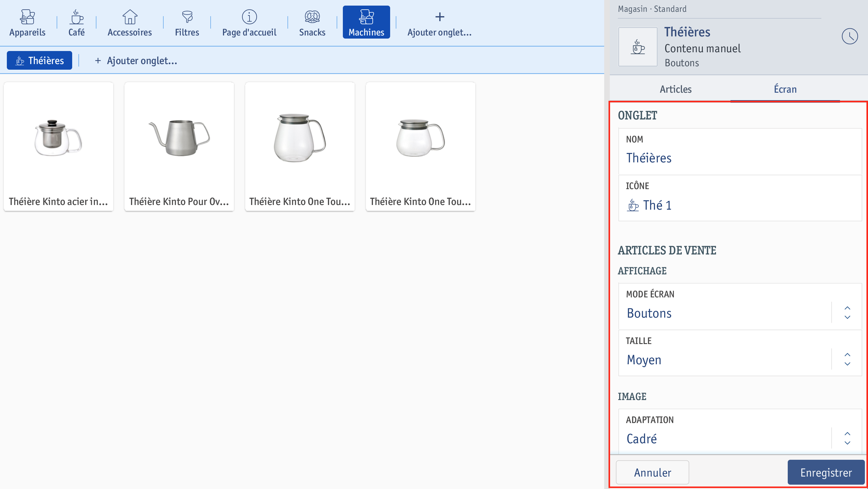Select the active Machines tab
868x489 pixels.
pyautogui.click(x=366, y=23)
